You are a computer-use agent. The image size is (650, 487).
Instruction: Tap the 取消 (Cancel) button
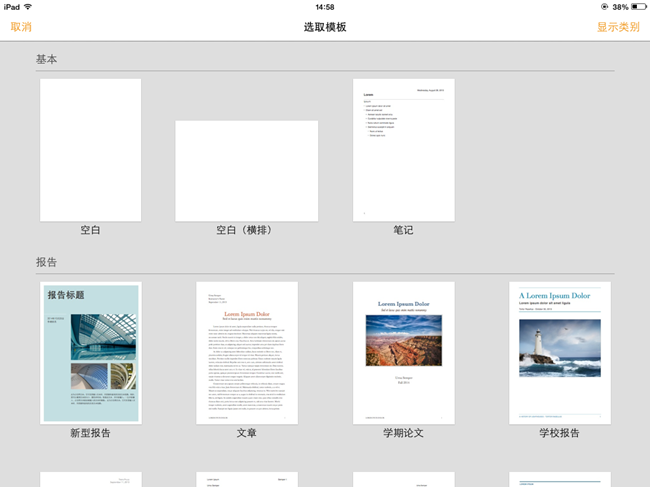point(21,27)
